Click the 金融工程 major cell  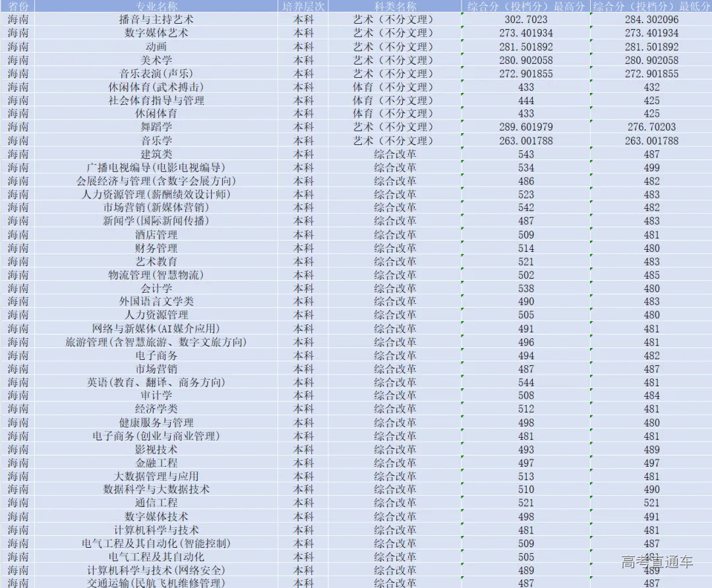pyautogui.click(x=156, y=463)
